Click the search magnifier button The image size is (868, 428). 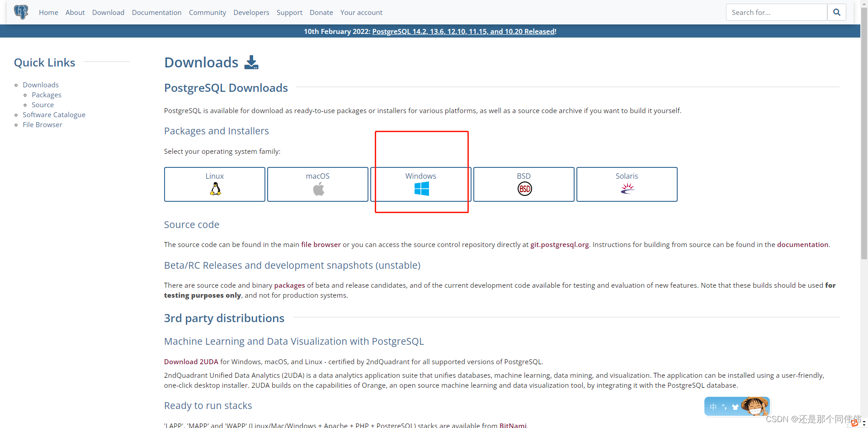[x=837, y=12]
